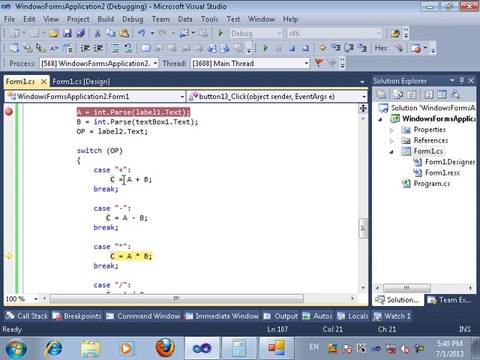Open the Tools menu
The image size is (480, 360).
pyautogui.click(x=209, y=19)
